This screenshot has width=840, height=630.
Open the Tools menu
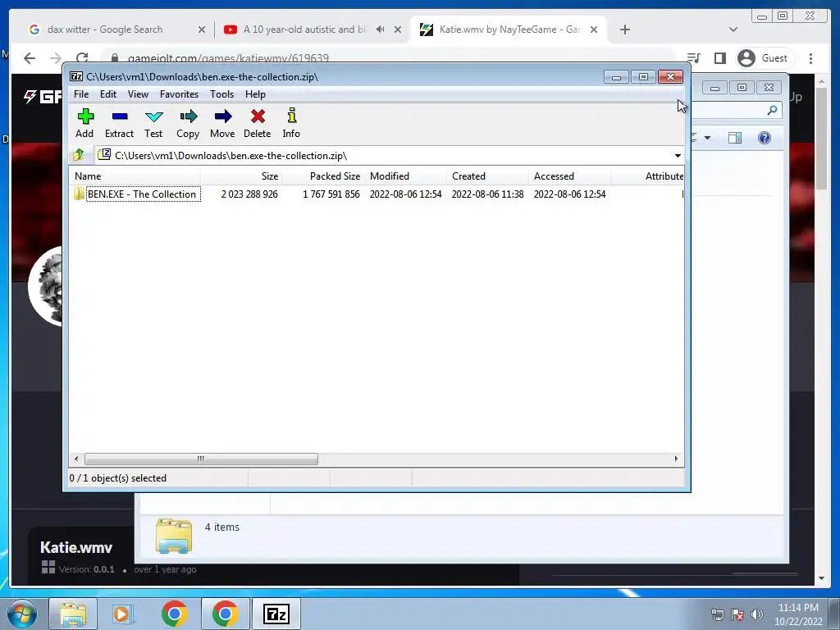click(x=221, y=94)
